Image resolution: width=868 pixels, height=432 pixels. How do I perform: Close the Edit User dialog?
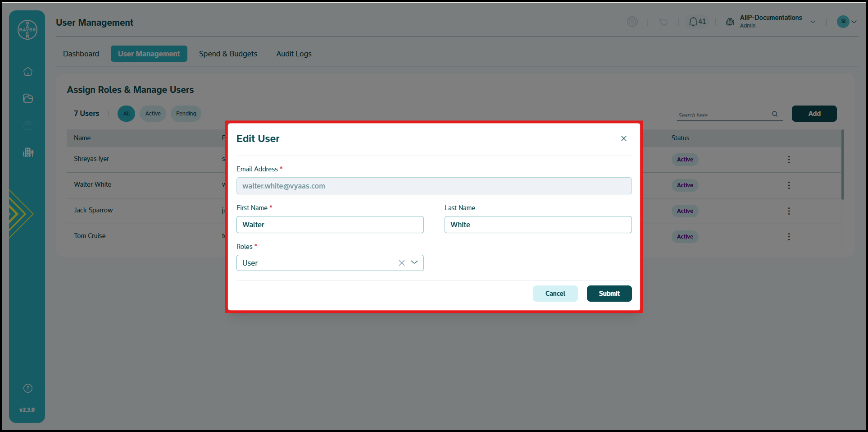point(624,138)
